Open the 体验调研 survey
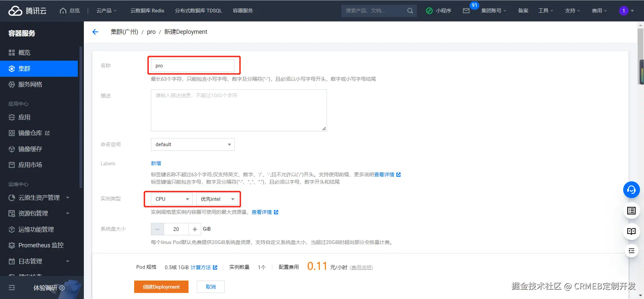 click(x=49, y=288)
